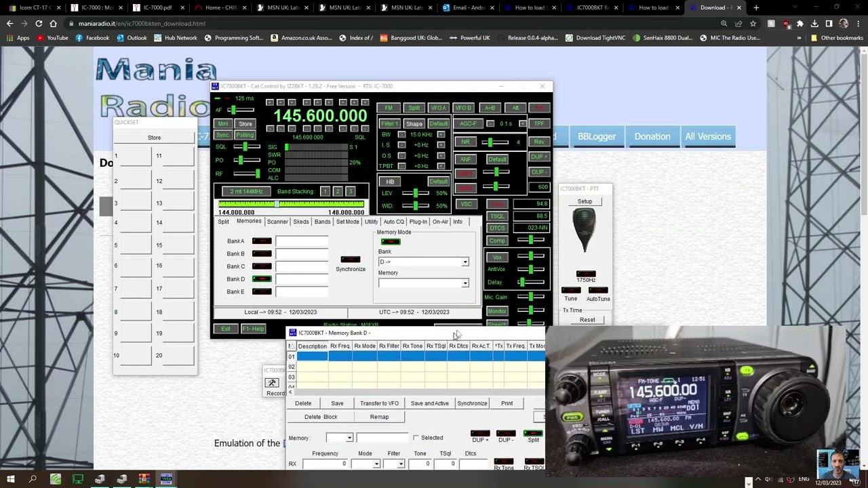Open the Set Mode tab
The image size is (868, 488).
click(348, 222)
